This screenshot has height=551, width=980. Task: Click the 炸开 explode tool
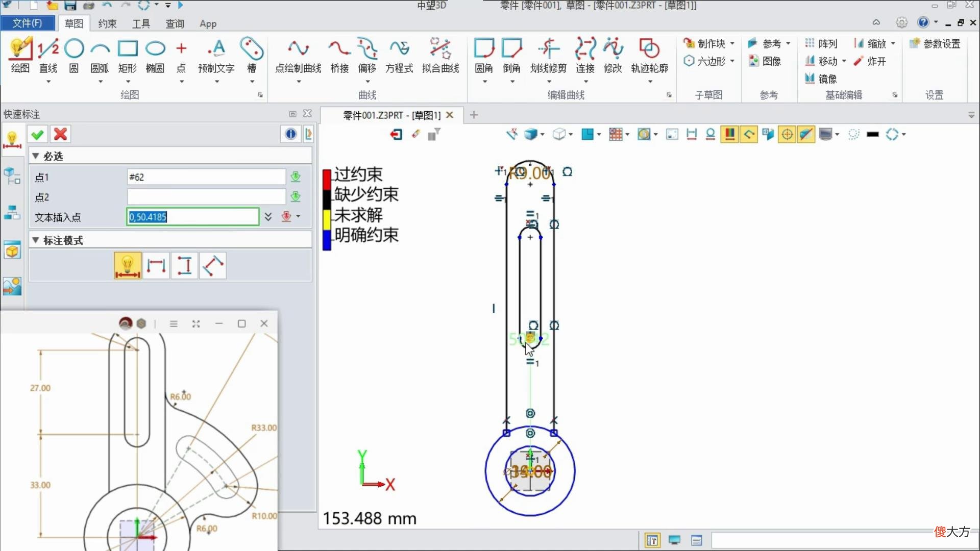click(x=870, y=61)
